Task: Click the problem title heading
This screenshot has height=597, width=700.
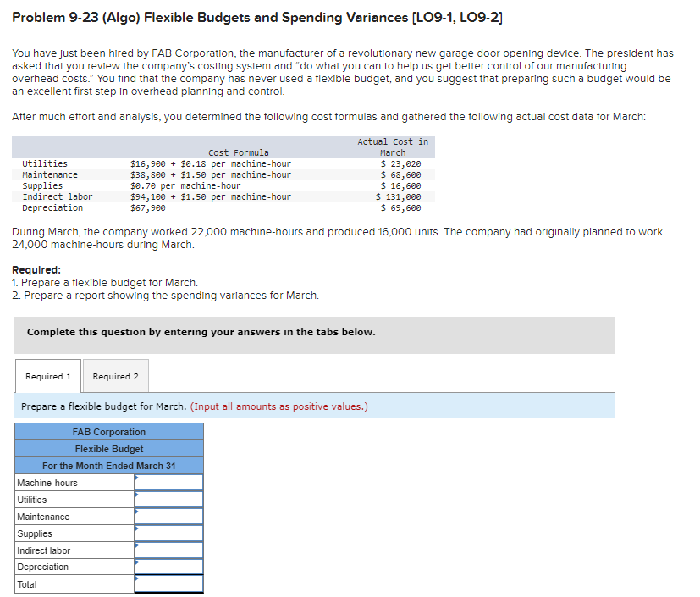Action: click(257, 18)
